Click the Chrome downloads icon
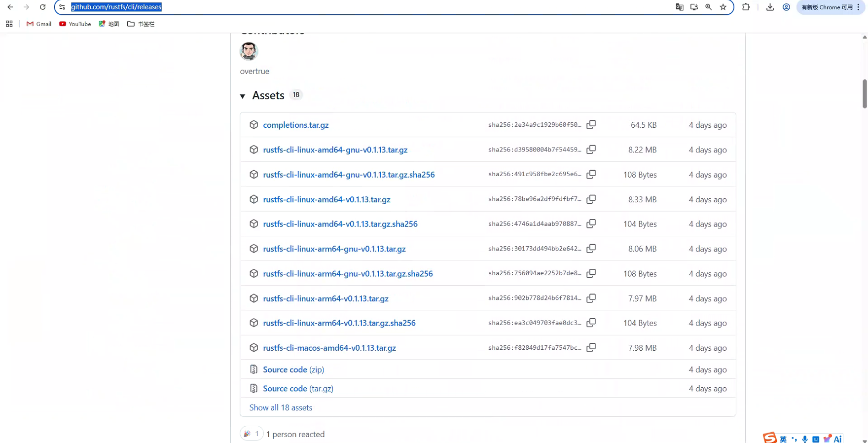 (x=770, y=7)
